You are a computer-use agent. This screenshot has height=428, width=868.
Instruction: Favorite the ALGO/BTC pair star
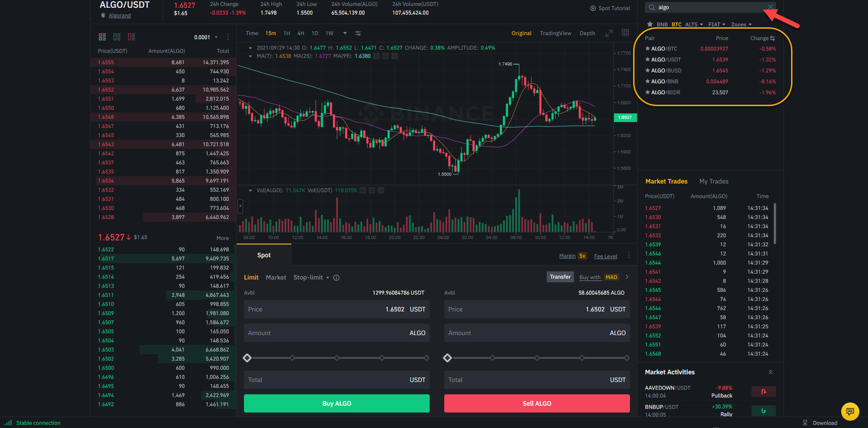[x=648, y=48]
